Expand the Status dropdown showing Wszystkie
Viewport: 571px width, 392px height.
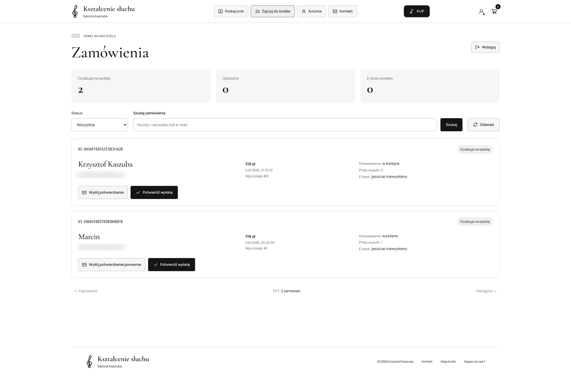pyautogui.click(x=100, y=125)
